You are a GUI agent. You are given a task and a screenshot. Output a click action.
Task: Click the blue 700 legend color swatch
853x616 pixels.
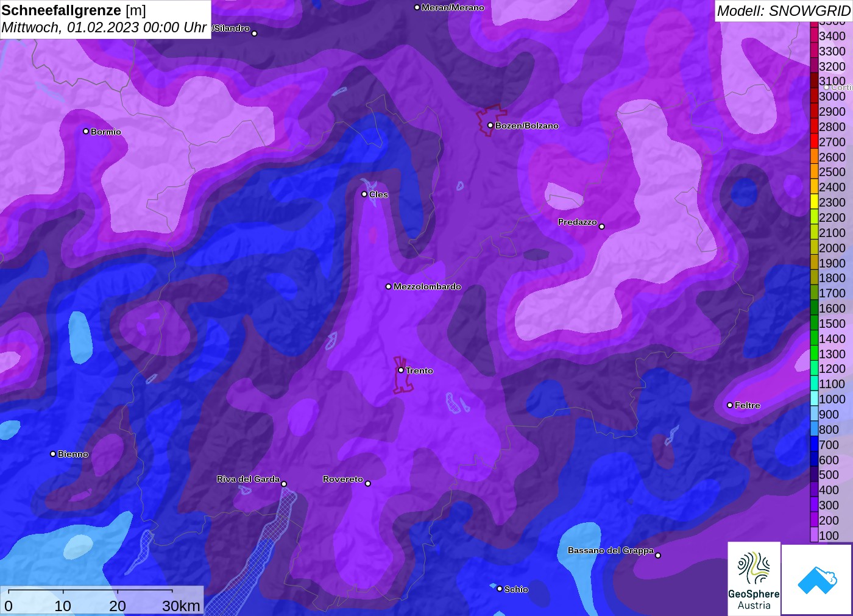(814, 444)
